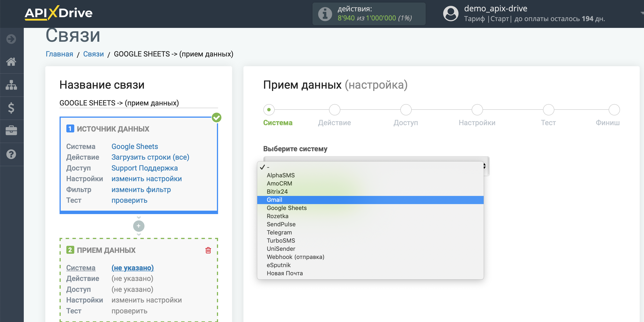
Task: Open the ApiX-Drive logo home link
Action: [58, 13]
